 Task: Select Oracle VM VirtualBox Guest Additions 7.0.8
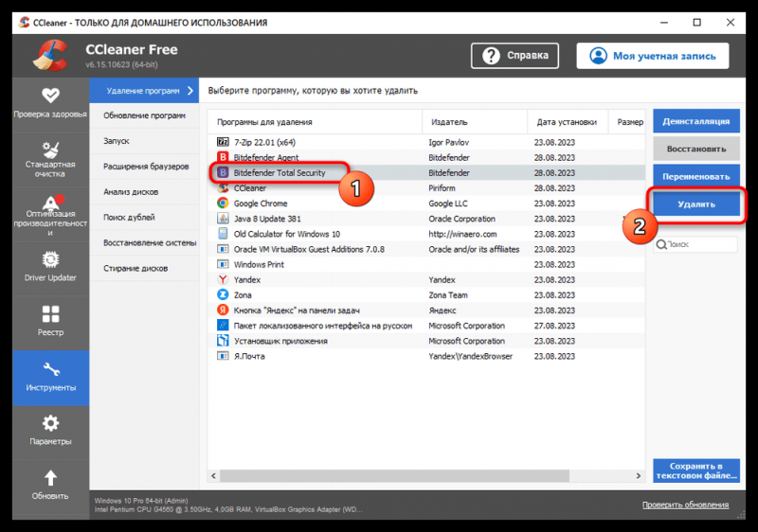(x=310, y=249)
